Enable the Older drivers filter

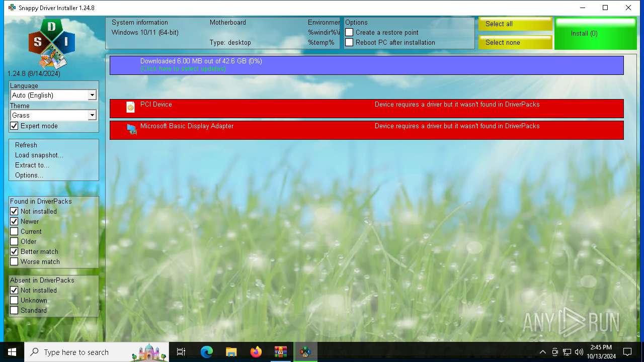point(14,241)
